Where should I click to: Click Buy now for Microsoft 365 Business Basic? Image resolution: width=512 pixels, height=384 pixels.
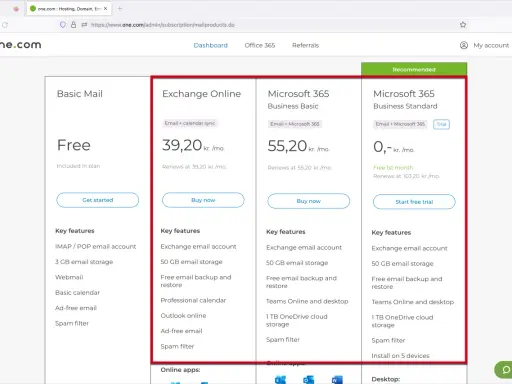[x=309, y=201]
